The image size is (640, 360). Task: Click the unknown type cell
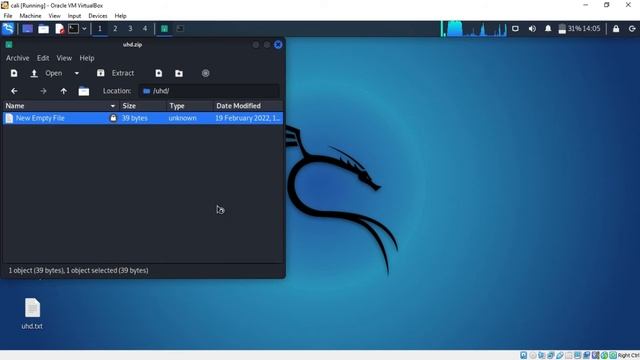[182, 118]
